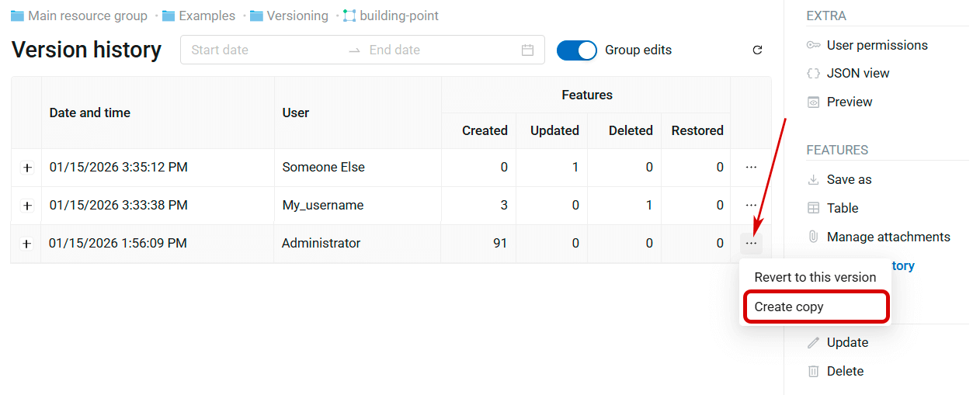This screenshot has height=395, width=980.
Task: Toggle the Group edits switch off
Action: [576, 50]
